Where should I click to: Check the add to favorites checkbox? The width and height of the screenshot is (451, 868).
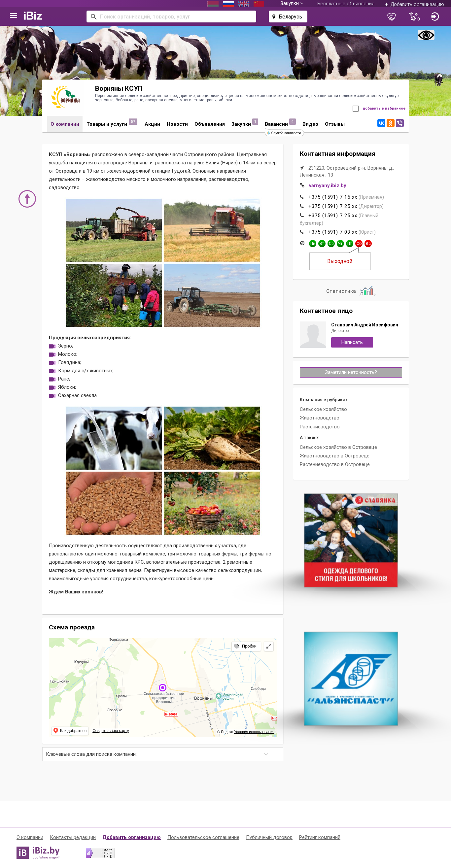click(356, 109)
